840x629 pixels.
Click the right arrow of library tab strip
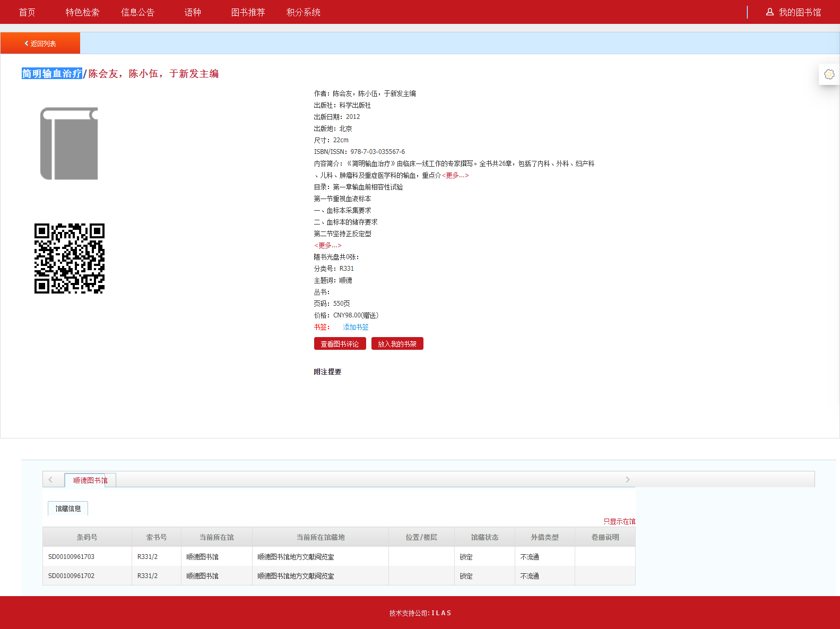[x=627, y=479]
